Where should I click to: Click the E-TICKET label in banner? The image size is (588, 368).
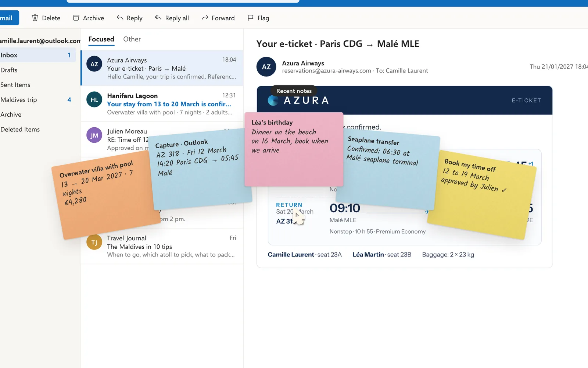tap(526, 100)
